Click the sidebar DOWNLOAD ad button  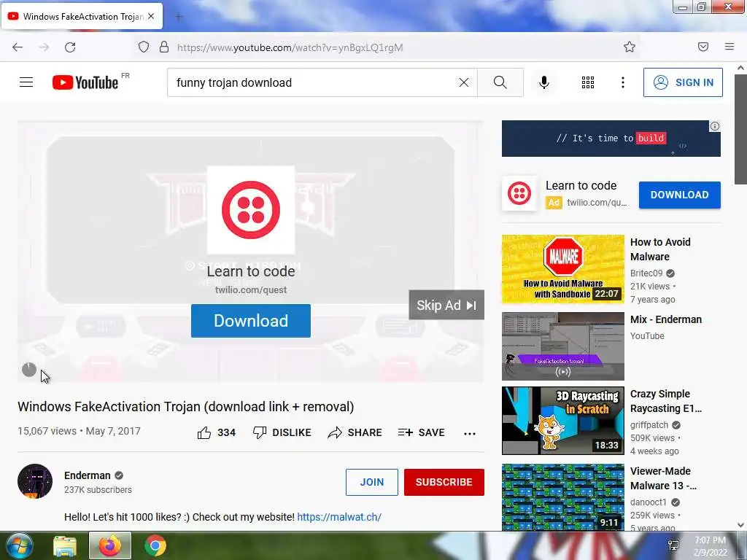click(679, 195)
